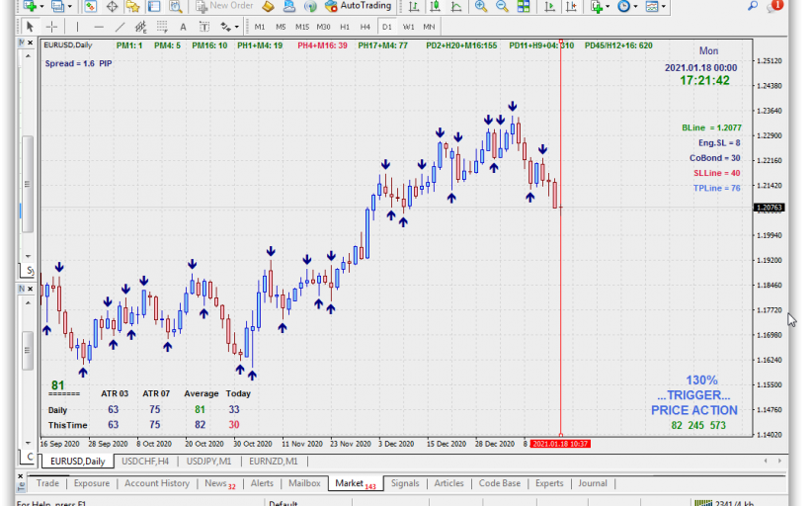Set timeframe to H1
Screen dimensions: 812x506
(345, 27)
